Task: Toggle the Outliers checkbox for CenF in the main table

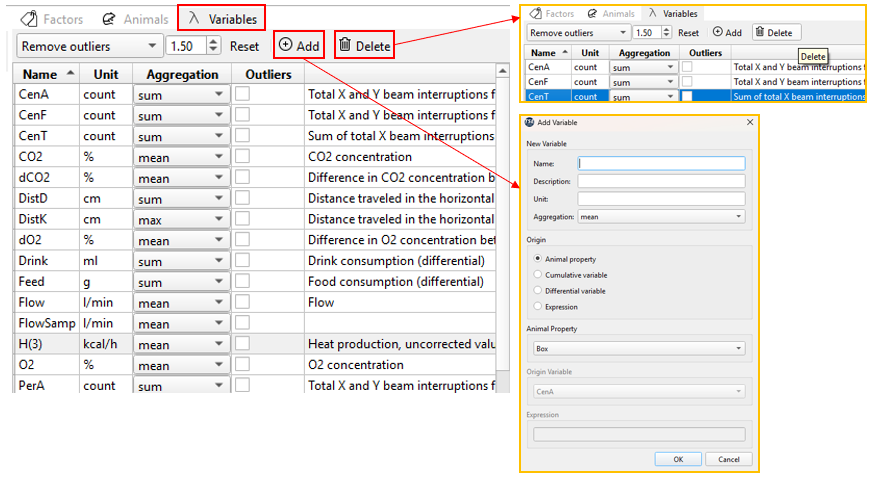Action: click(x=242, y=115)
